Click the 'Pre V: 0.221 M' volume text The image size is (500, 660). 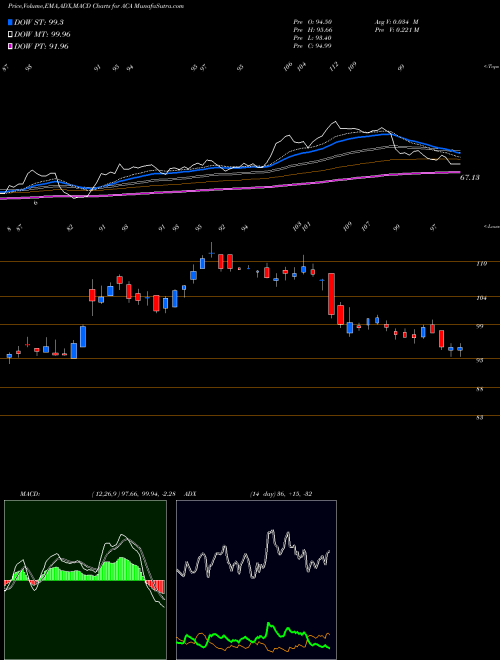396,30
